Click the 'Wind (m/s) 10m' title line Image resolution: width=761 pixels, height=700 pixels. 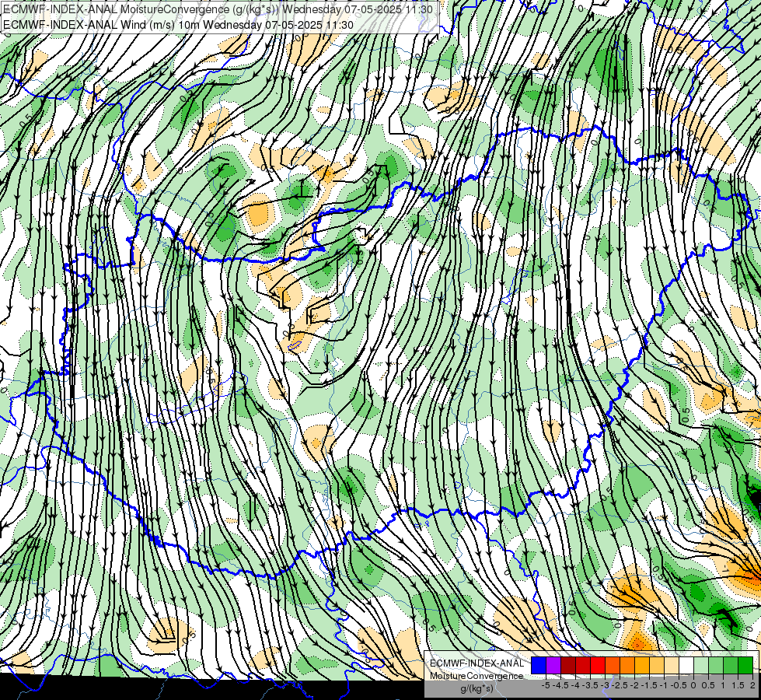point(178,25)
